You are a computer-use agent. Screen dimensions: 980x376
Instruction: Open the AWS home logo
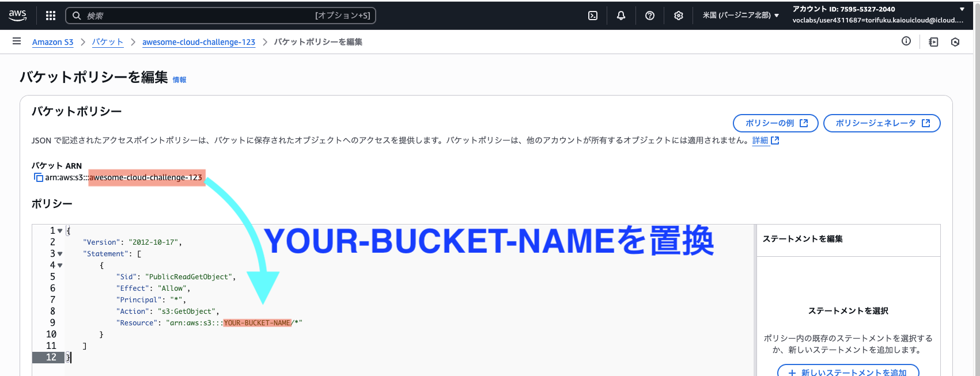point(18,16)
